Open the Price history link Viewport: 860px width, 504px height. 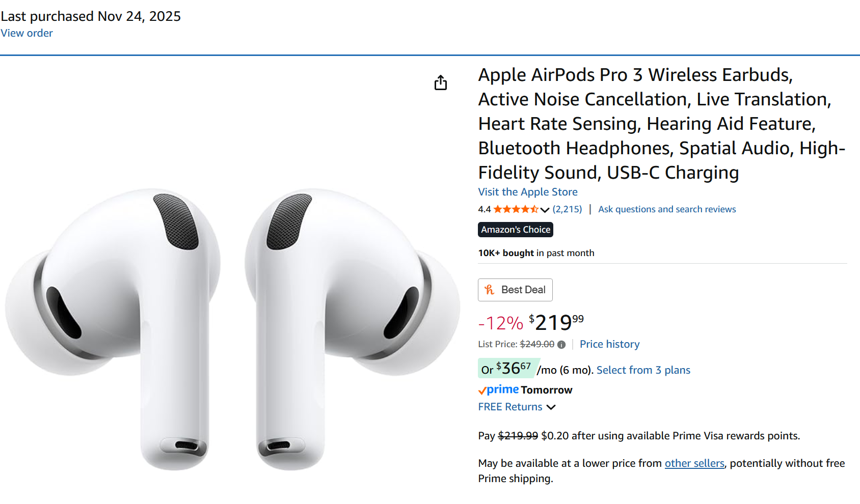coord(609,344)
